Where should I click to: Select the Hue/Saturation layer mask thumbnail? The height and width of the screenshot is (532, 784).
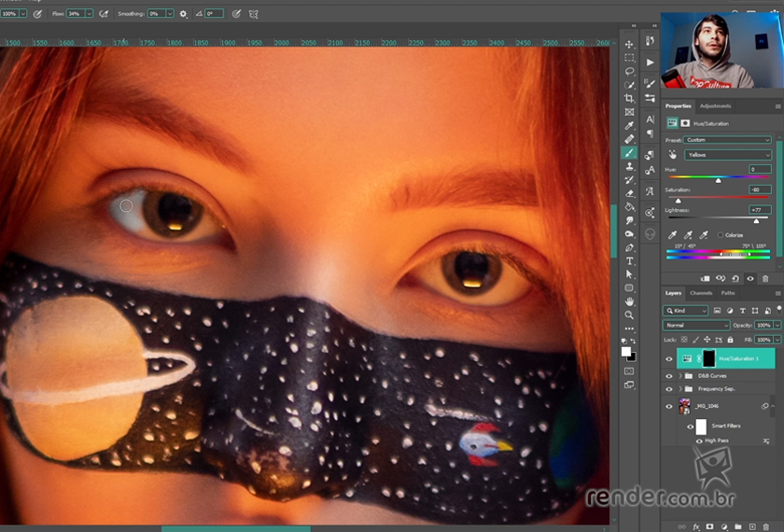(708, 358)
